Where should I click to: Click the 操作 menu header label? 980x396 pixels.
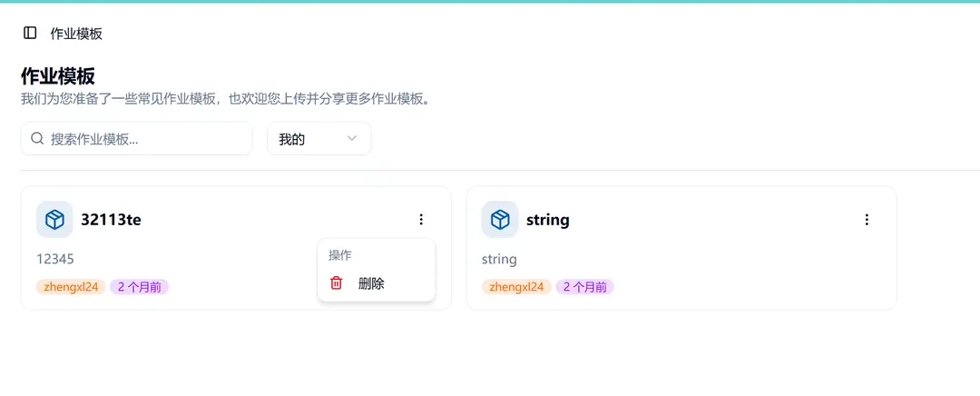[x=340, y=255]
